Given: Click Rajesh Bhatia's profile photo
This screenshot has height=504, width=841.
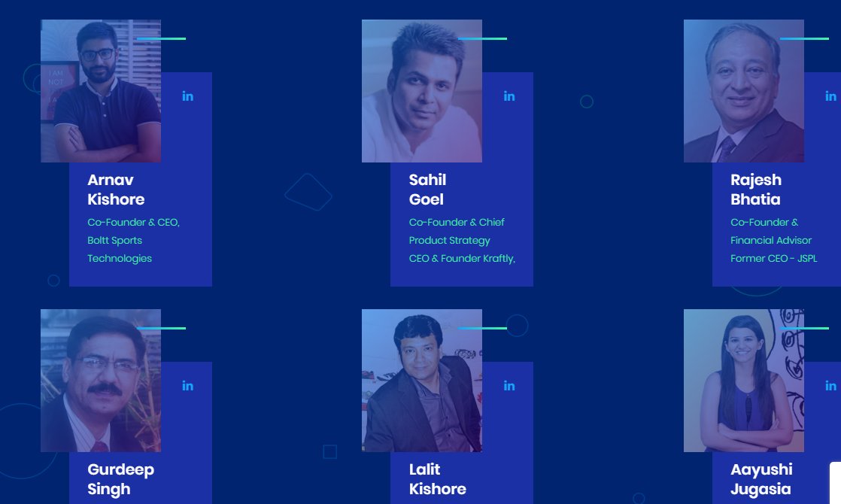Looking at the screenshot, I should point(744,91).
